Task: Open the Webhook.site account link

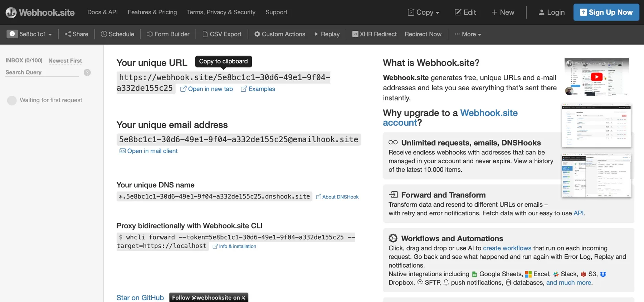Action: (450, 118)
